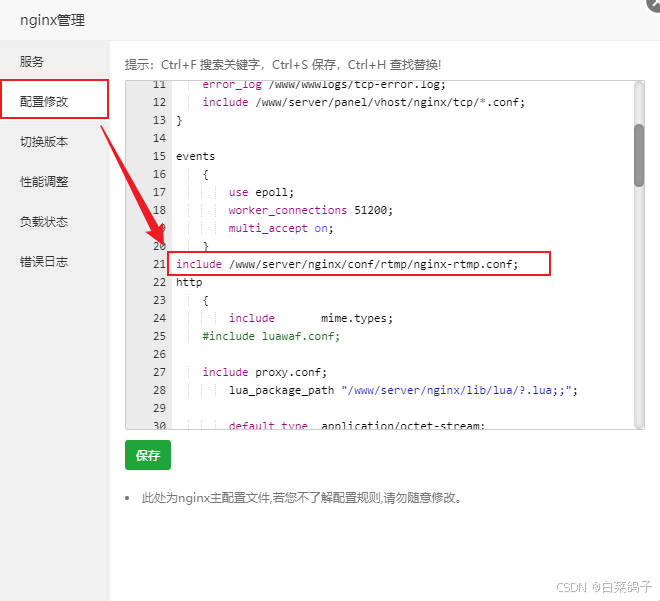View the 负载状态 tab
The image size is (660, 601).
point(44,222)
